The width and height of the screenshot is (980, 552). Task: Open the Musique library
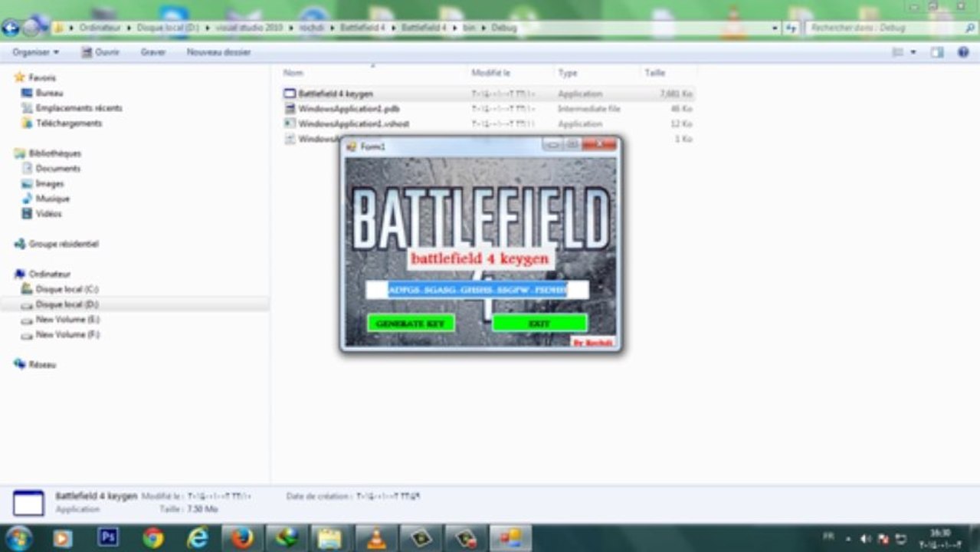pos(53,199)
